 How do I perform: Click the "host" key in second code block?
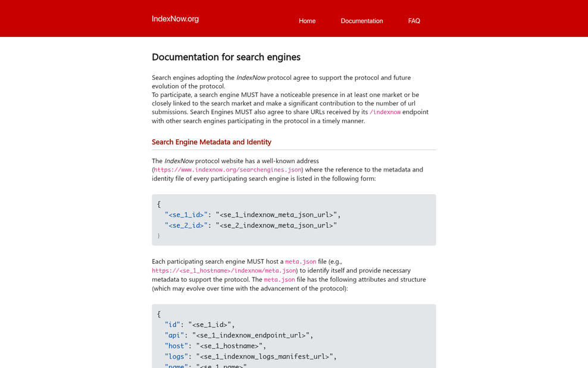[176, 346]
